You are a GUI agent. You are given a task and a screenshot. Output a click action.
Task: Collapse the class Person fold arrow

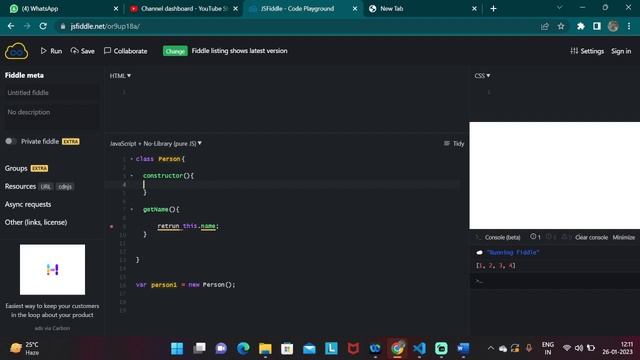[131, 159]
